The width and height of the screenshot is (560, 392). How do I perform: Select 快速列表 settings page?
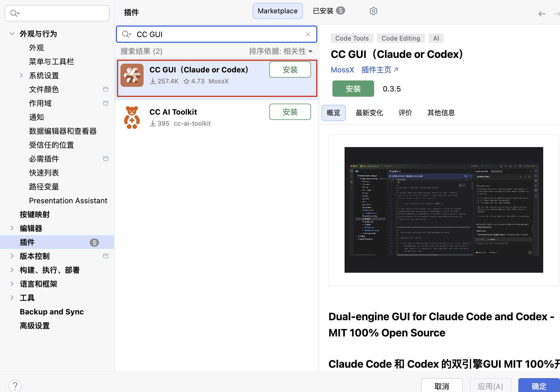pos(44,173)
